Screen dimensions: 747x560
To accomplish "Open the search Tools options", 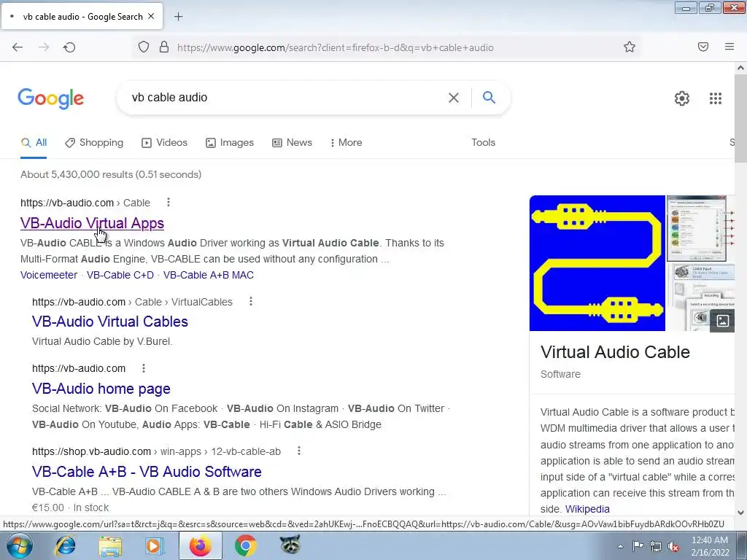I will (483, 142).
